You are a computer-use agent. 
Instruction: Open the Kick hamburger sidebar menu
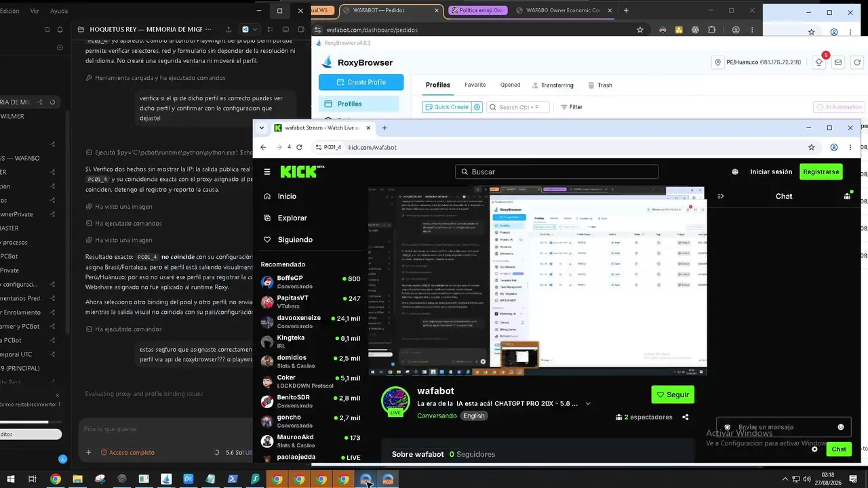[267, 171]
